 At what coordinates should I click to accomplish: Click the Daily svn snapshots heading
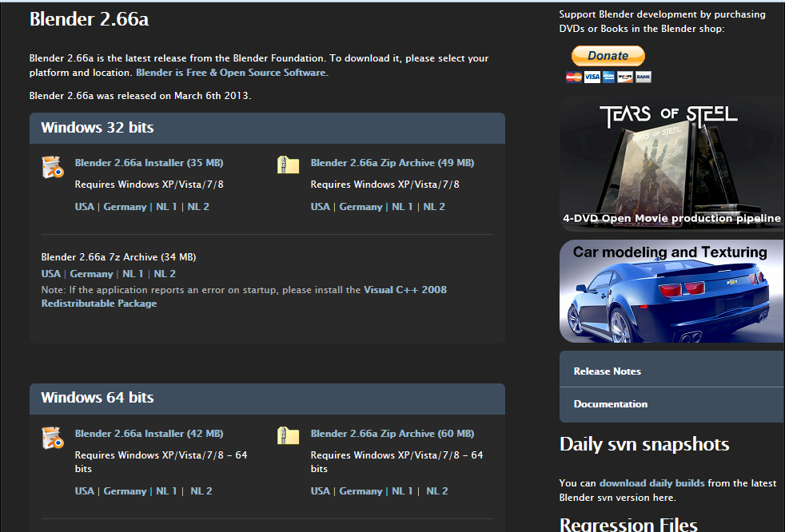(x=644, y=444)
